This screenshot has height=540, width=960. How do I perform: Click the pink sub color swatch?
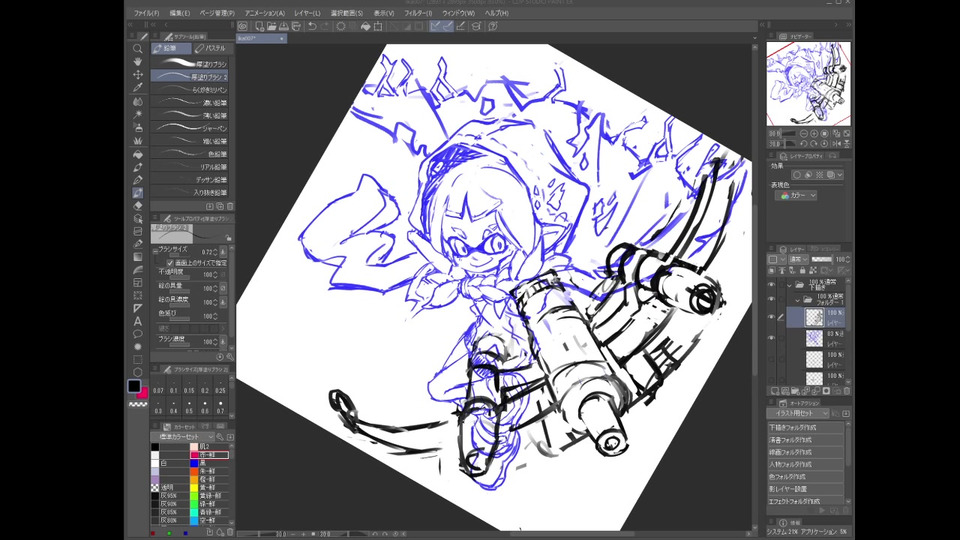(x=144, y=393)
